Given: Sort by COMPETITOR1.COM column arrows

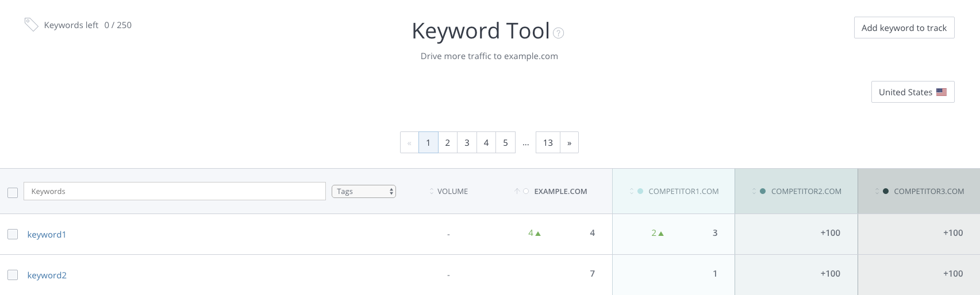Looking at the screenshot, I should coord(632,192).
